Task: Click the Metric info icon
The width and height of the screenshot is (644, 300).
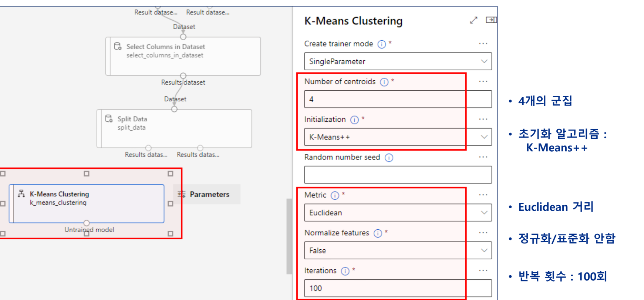Action: pyautogui.click(x=335, y=196)
